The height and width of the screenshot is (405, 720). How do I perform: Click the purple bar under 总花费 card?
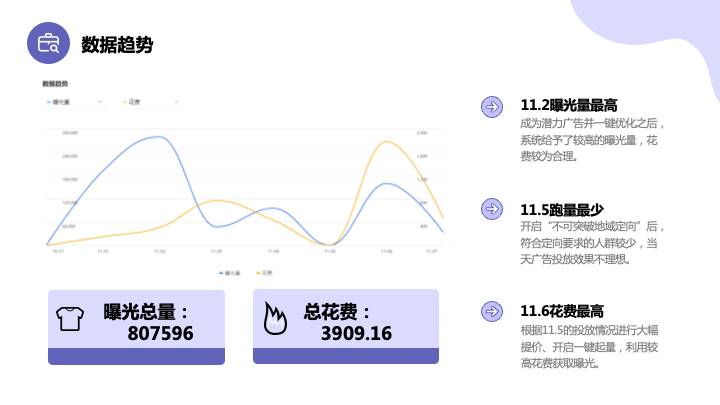pyautogui.click(x=346, y=356)
